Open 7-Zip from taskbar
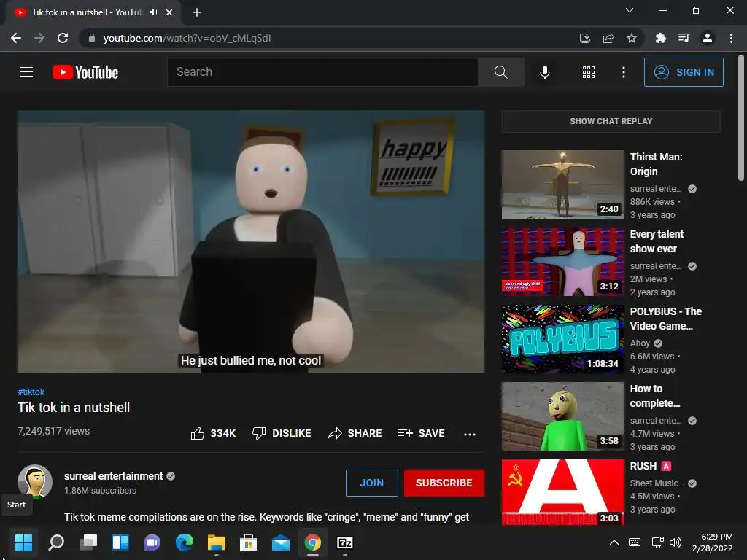Image resolution: width=747 pixels, height=560 pixels. (x=344, y=542)
